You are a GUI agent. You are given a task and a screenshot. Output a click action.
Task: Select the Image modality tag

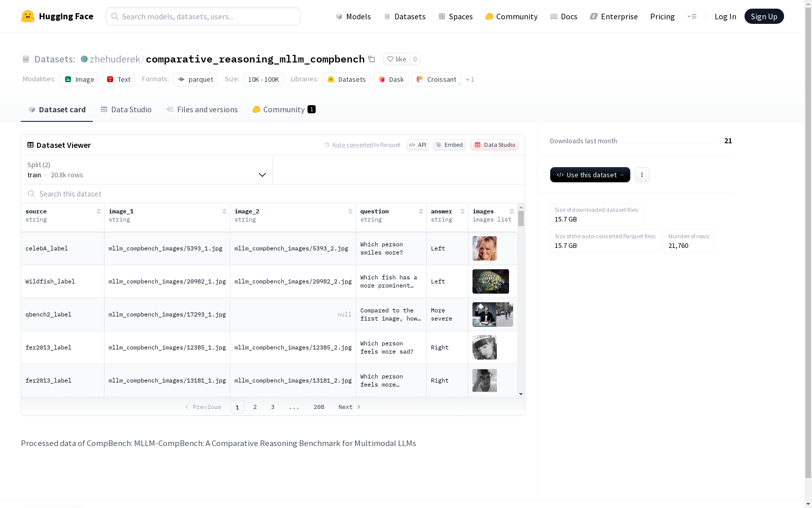(x=80, y=79)
